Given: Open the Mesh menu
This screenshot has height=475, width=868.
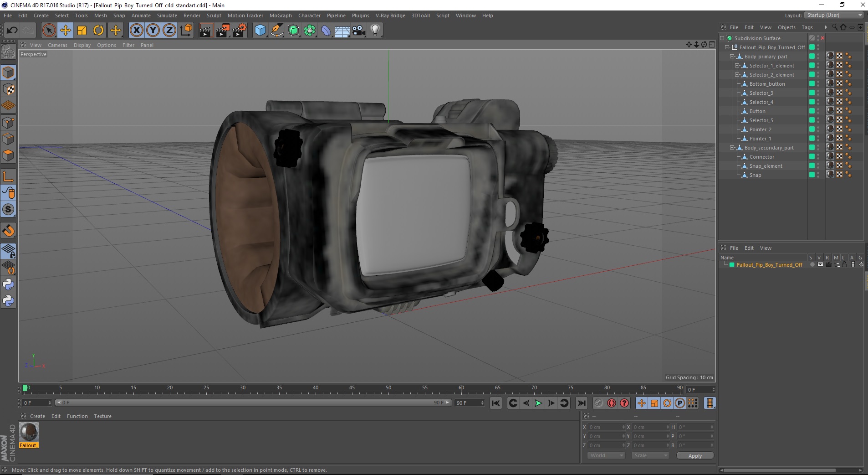Looking at the screenshot, I should pos(101,15).
